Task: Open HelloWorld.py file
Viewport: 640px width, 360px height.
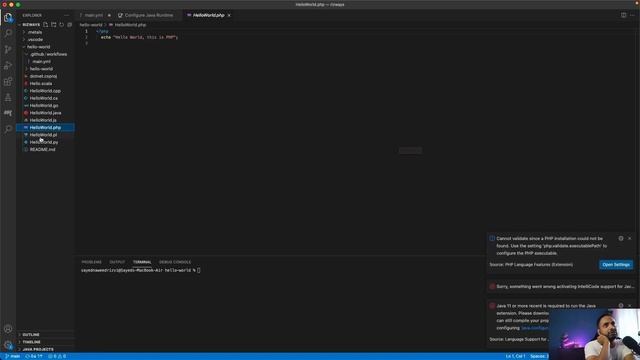Action: (45, 142)
